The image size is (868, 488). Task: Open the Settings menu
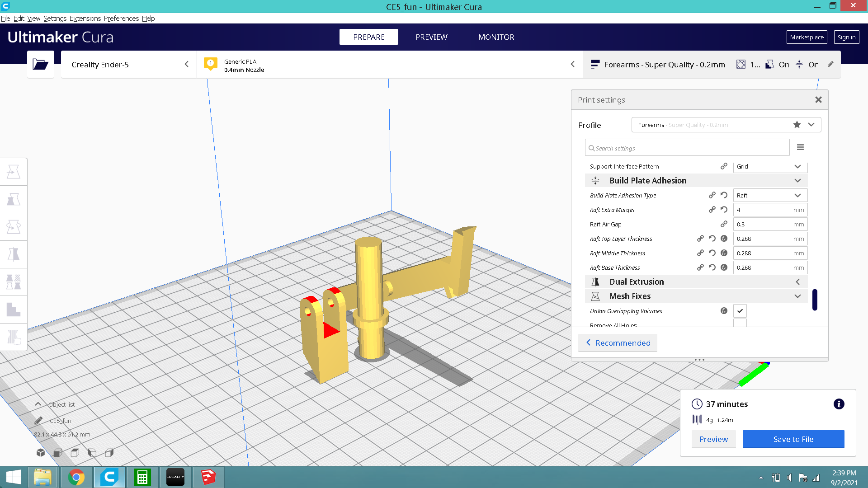point(55,19)
